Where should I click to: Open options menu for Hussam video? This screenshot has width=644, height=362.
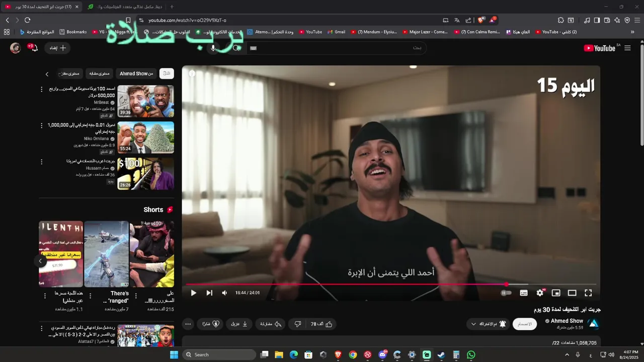(42, 161)
